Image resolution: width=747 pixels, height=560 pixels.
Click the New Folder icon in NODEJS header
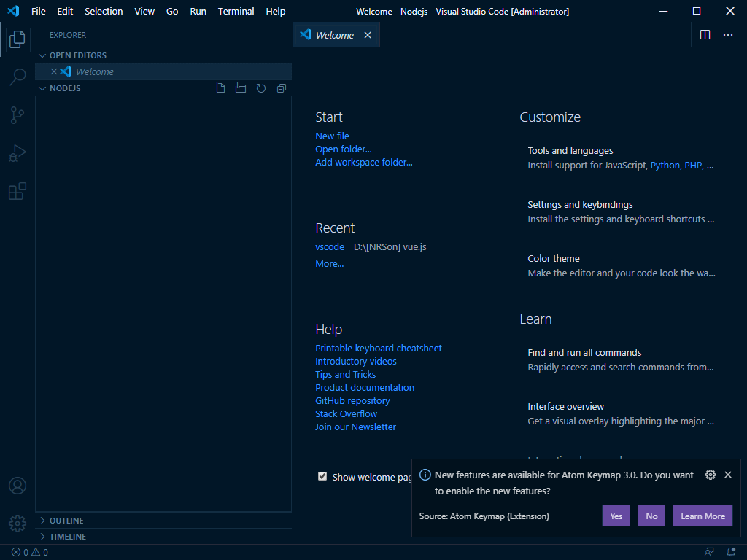(241, 88)
